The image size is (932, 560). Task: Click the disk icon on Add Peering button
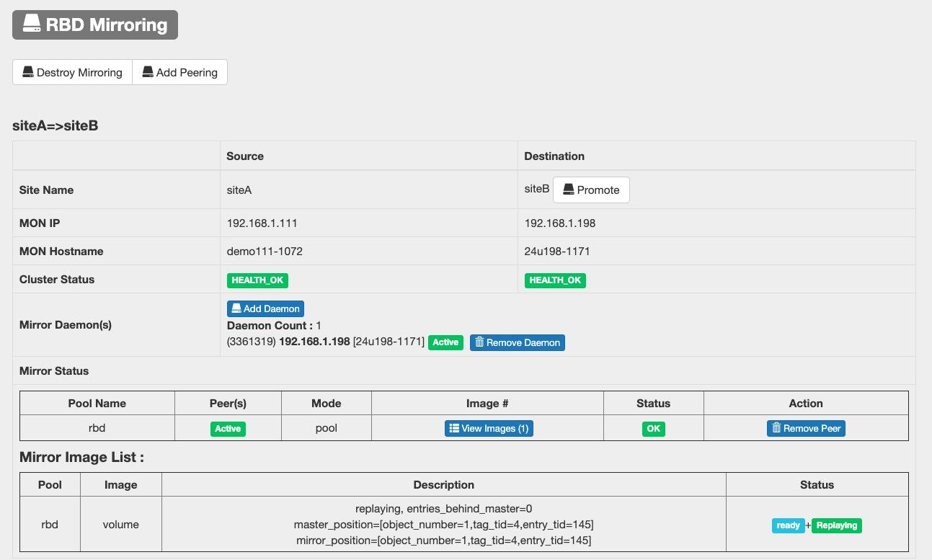(x=148, y=72)
